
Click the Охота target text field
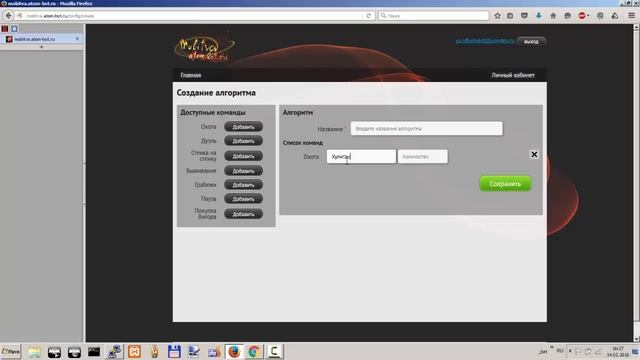coord(361,156)
